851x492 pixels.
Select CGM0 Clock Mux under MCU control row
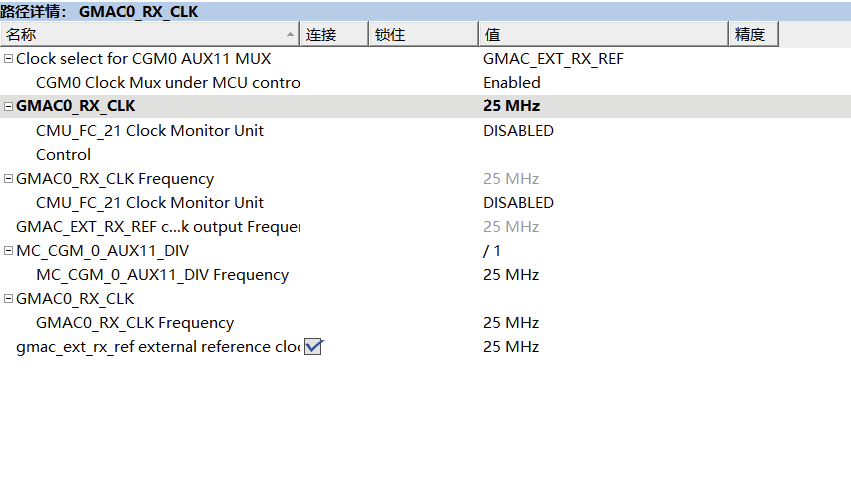(167, 83)
